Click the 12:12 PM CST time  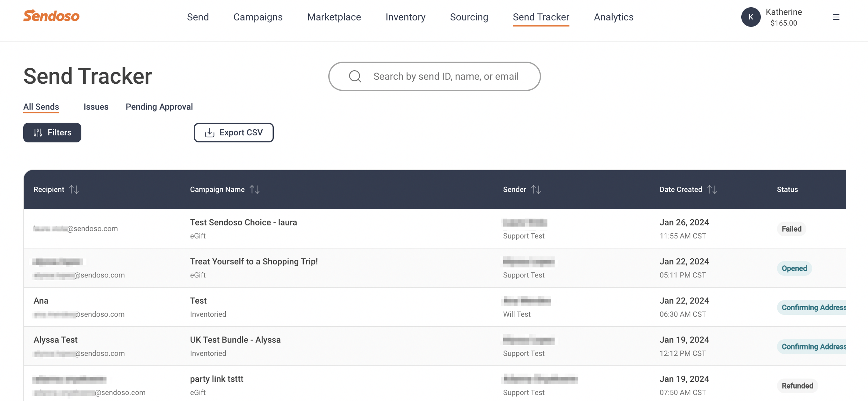tap(682, 353)
